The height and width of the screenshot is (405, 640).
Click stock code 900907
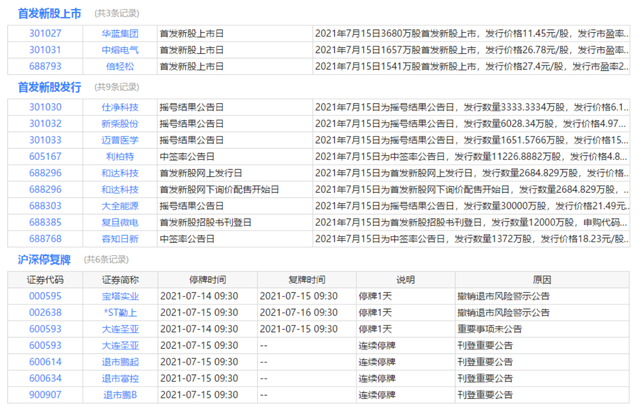[x=45, y=394]
